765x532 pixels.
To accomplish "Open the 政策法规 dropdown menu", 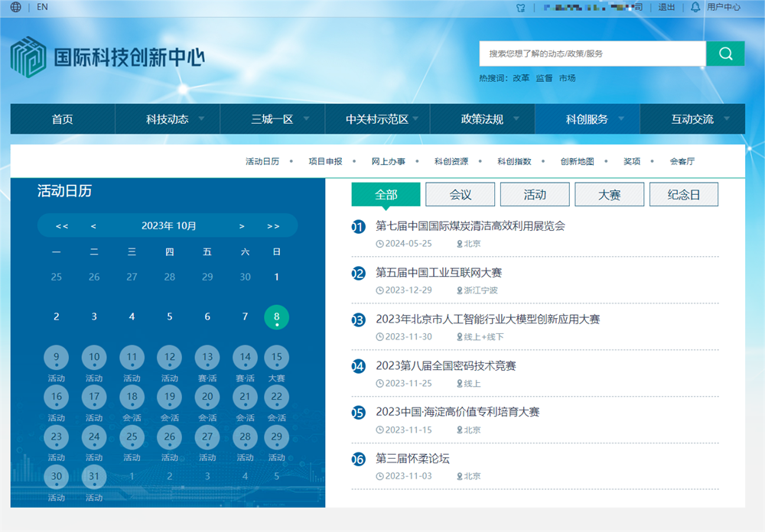I will 517,119.
